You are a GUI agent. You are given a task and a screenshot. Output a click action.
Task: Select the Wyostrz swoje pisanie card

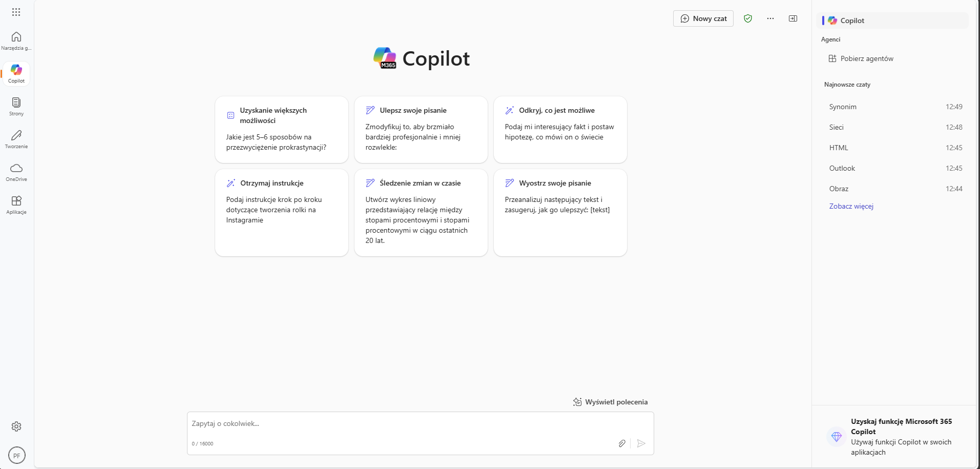coord(560,213)
